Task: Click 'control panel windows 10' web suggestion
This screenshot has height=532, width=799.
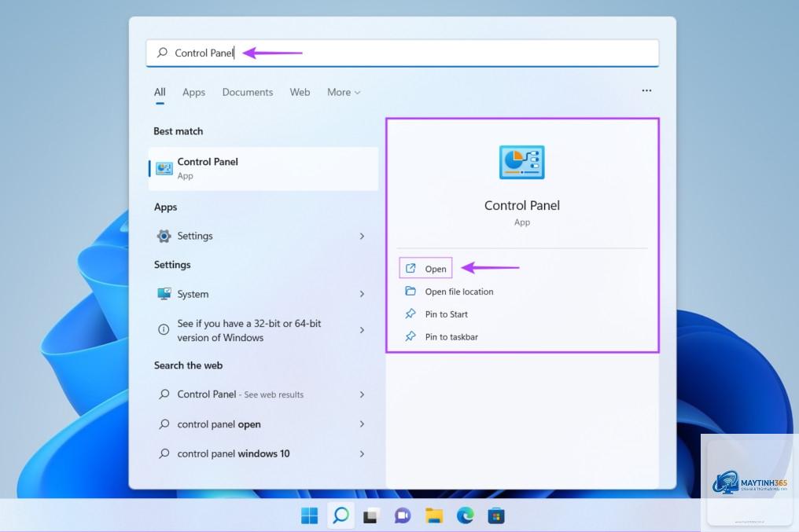Action: coord(234,453)
